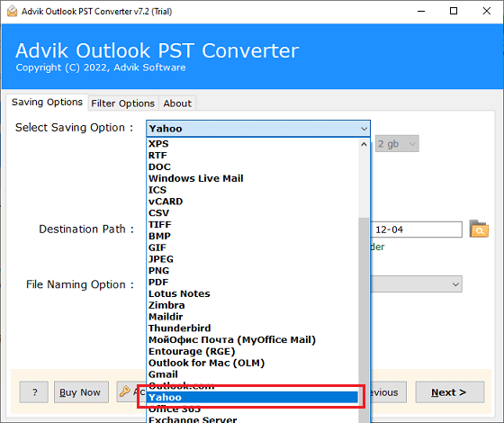Image resolution: width=504 pixels, height=423 pixels.
Task: Click the Advik app icon in title bar
Action: (12, 11)
